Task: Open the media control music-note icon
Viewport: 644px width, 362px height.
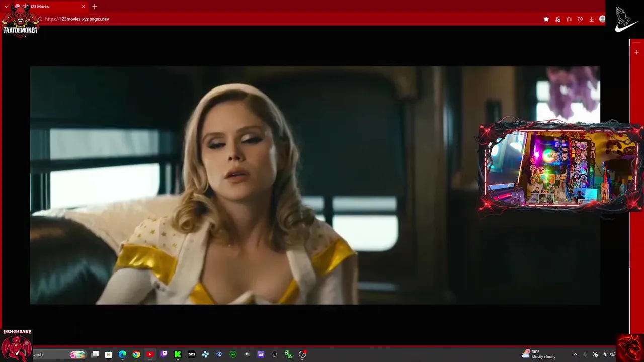Action: coord(557,19)
